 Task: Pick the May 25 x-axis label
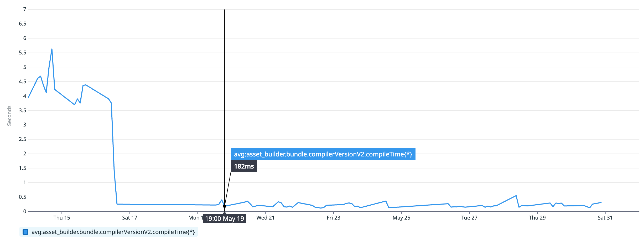401,218
